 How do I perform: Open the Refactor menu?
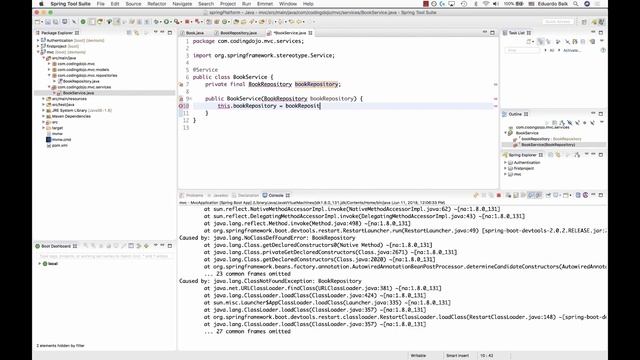[x=157, y=4]
